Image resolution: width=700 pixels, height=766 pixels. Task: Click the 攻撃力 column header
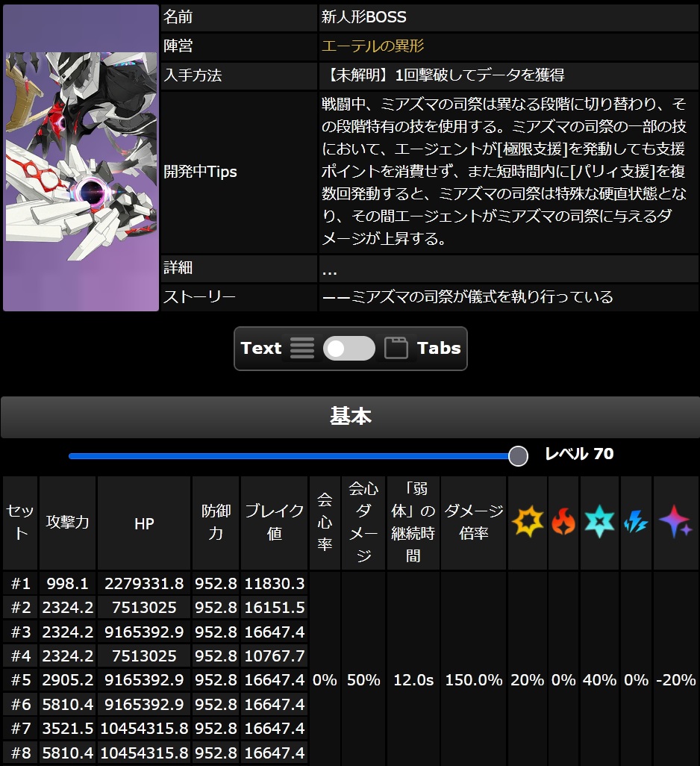click(x=67, y=523)
